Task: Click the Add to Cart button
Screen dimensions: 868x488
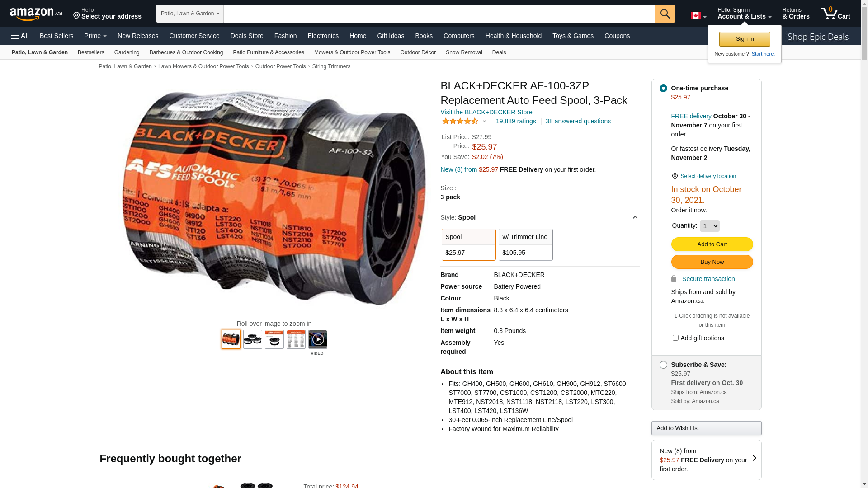Action: [x=712, y=244]
